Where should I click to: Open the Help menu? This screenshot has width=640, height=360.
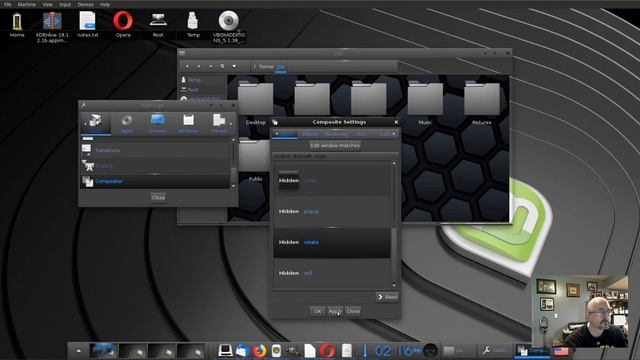105,4
